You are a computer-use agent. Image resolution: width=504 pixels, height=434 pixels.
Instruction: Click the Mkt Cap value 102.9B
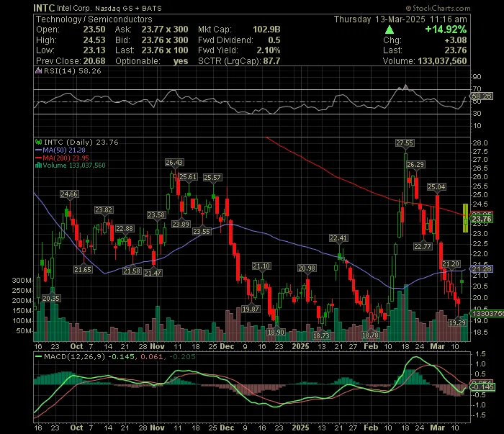click(266, 30)
